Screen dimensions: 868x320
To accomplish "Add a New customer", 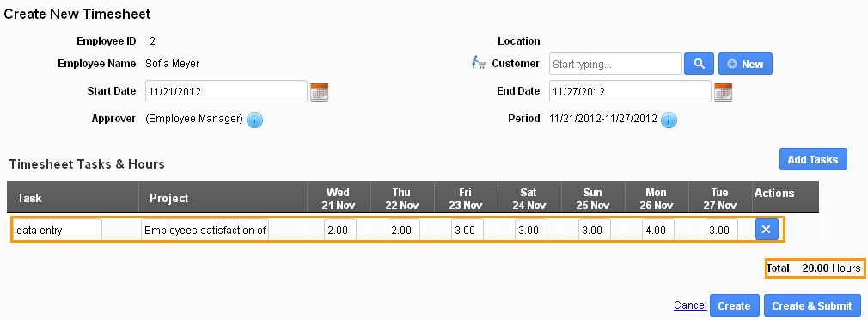I will (745, 64).
